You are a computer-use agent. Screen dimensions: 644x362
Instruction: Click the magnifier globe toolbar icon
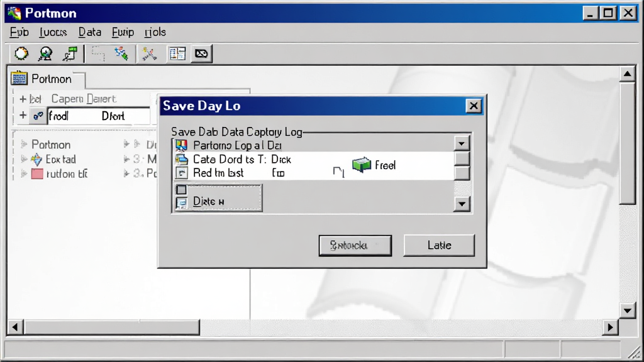(x=45, y=53)
